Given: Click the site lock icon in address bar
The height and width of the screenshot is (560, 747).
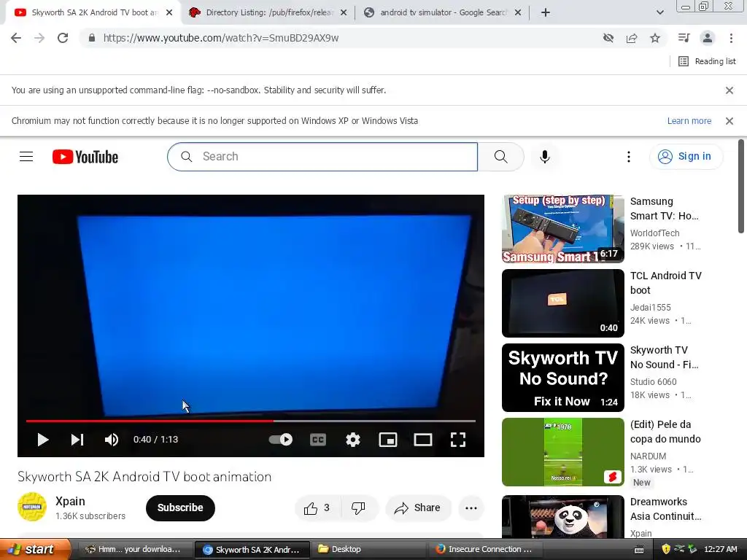Looking at the screenshot, I should (x=91, y=38).
